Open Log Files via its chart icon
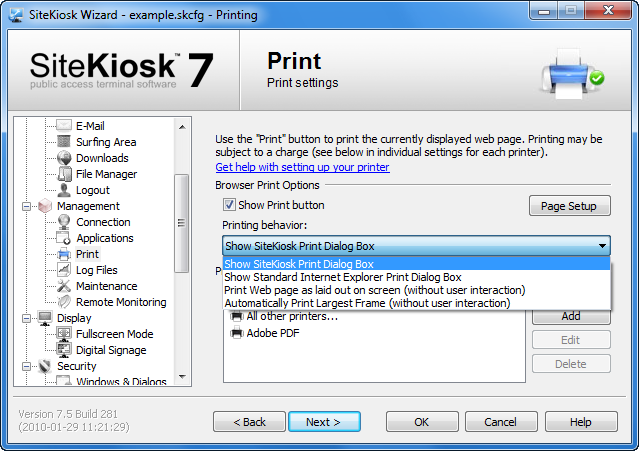639x451 pixels. [x=64, y=270]
